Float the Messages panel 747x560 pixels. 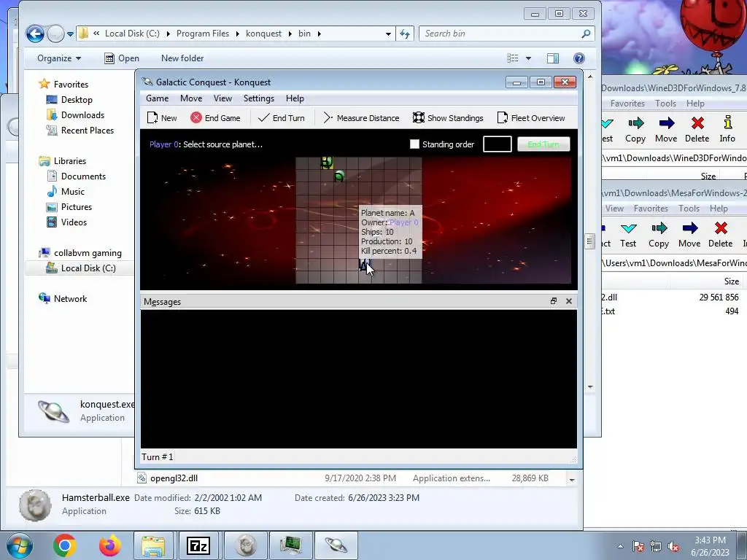554,301
